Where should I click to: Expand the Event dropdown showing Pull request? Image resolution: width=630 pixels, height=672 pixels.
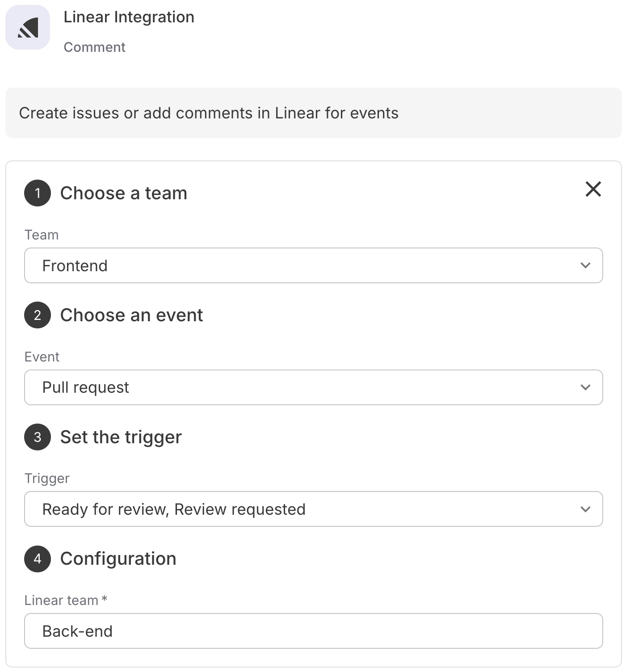[x=313, y=387]
